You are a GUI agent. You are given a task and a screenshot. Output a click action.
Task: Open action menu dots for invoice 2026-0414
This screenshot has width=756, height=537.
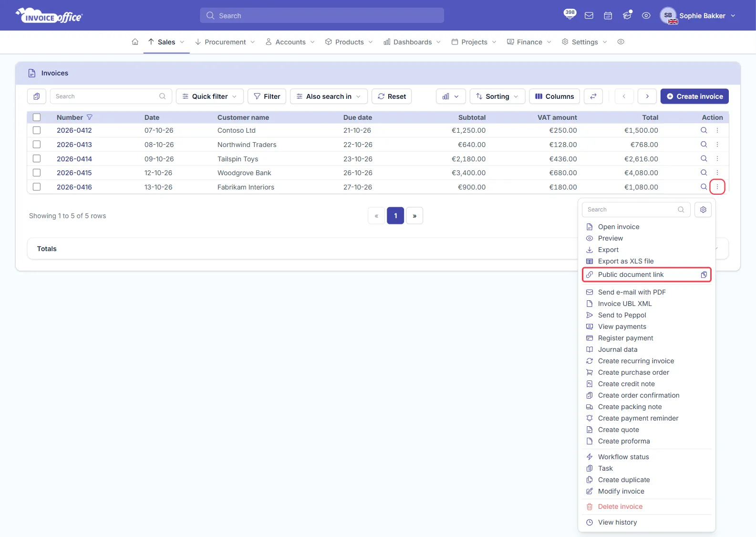717,159
